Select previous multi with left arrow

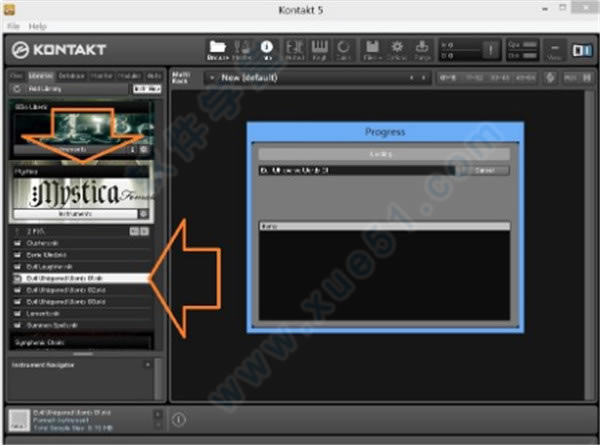pos(412,78)
